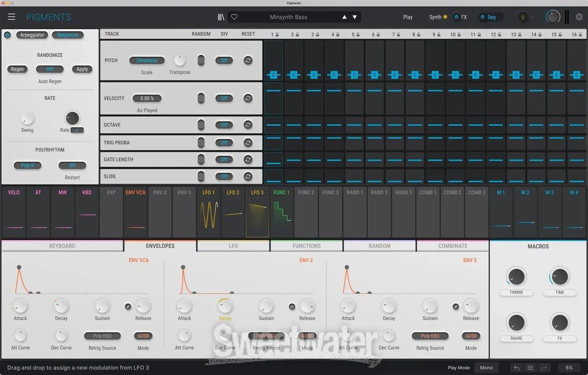Open the Chromatic scale dropdown

click(x=147, y=60)
